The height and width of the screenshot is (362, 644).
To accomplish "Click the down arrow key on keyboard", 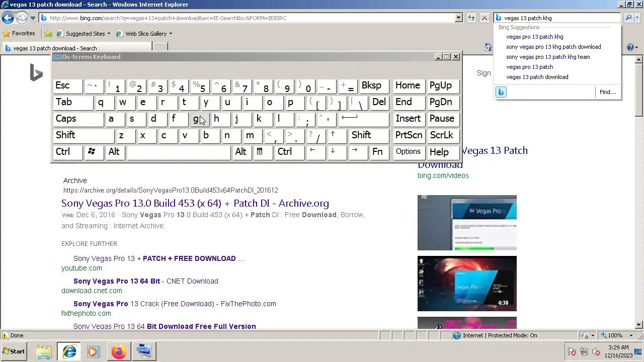I will pyautogui.click(x=337, y=152).
